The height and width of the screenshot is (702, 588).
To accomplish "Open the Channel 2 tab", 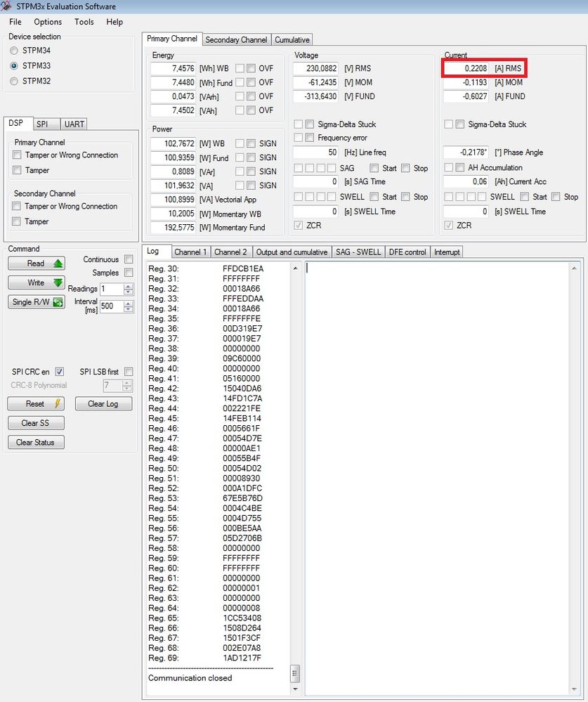I will click(x=230, y=252).
